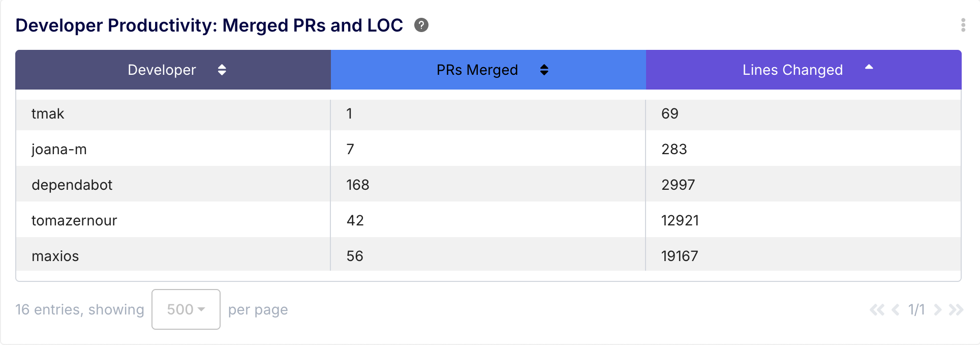Open the three-dot options menu

pyautogui.click(x=963, y=25)
